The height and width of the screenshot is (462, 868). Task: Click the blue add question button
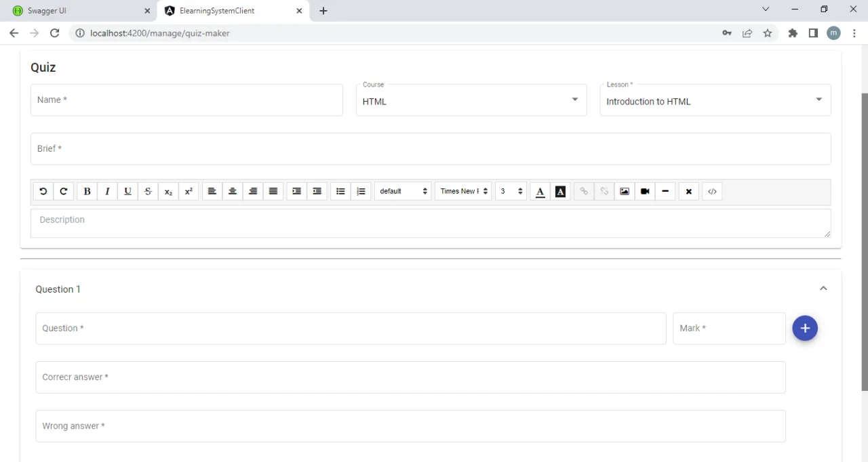click(805, 329)
